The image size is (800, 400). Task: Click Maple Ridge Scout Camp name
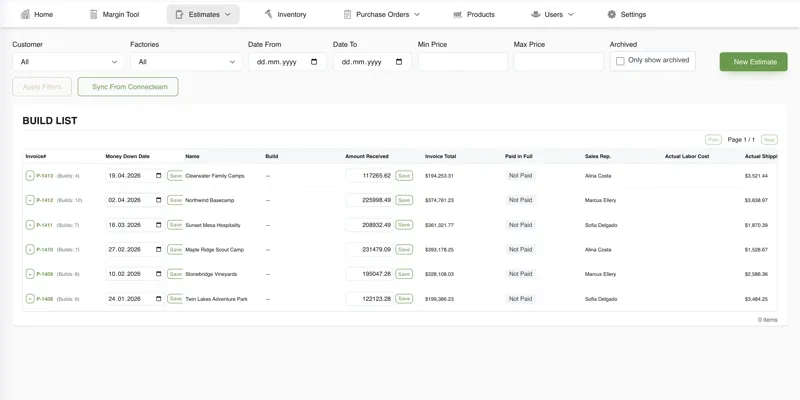[215, 249]
